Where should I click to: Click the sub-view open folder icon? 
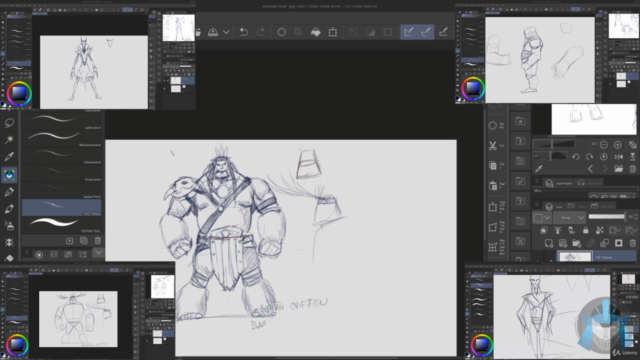[x=618, y=169]
